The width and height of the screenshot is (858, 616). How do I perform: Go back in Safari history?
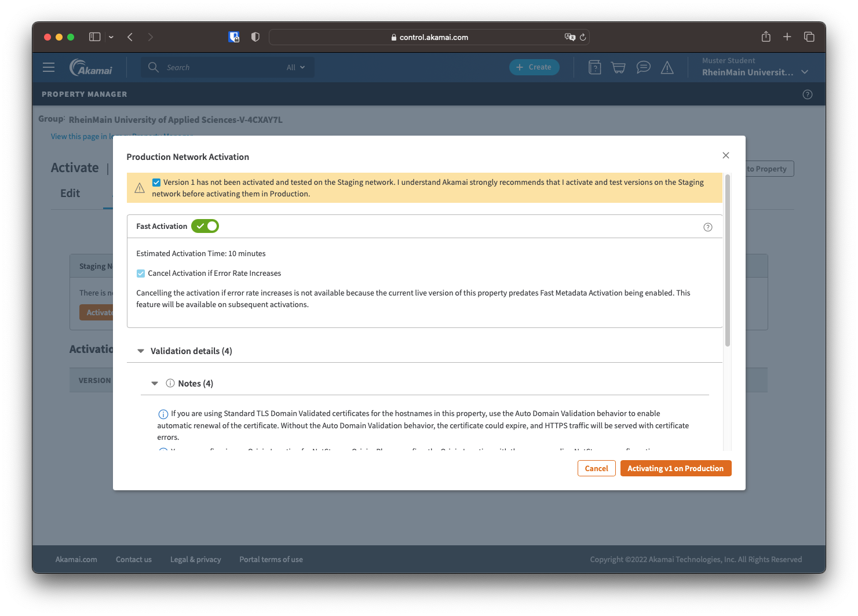[130, 37]
